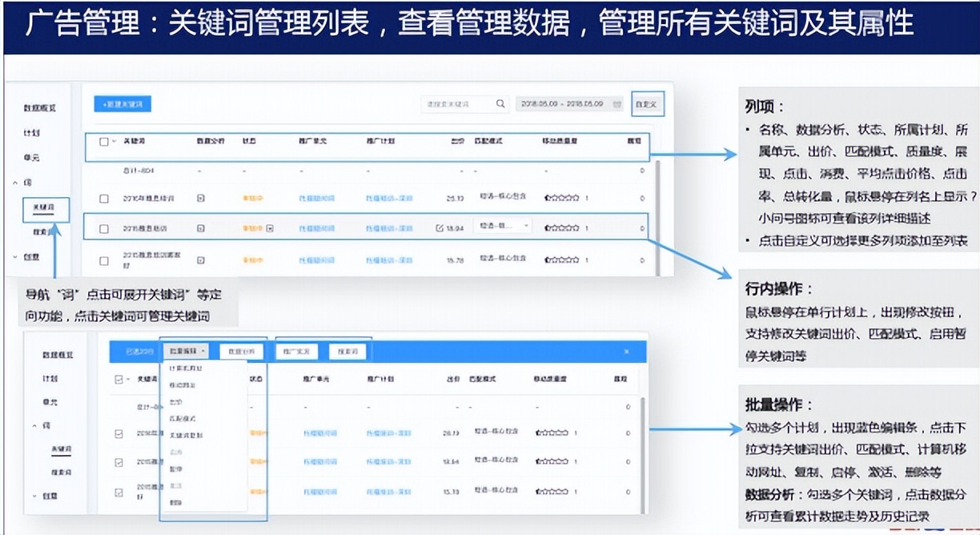The width and height of the screenshot is (980, 535).
Task: Select 搜索词 in lower sidebar
Action: (x=62, y=473)
